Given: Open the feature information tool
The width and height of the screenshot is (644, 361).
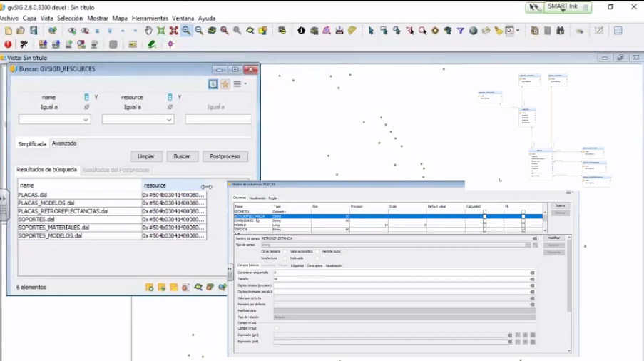Looking at the screenshot, I should (x=301, y=31).
